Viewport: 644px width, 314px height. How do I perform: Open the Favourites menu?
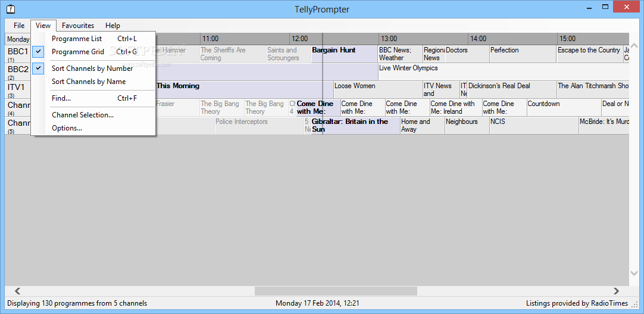(78, 26)
